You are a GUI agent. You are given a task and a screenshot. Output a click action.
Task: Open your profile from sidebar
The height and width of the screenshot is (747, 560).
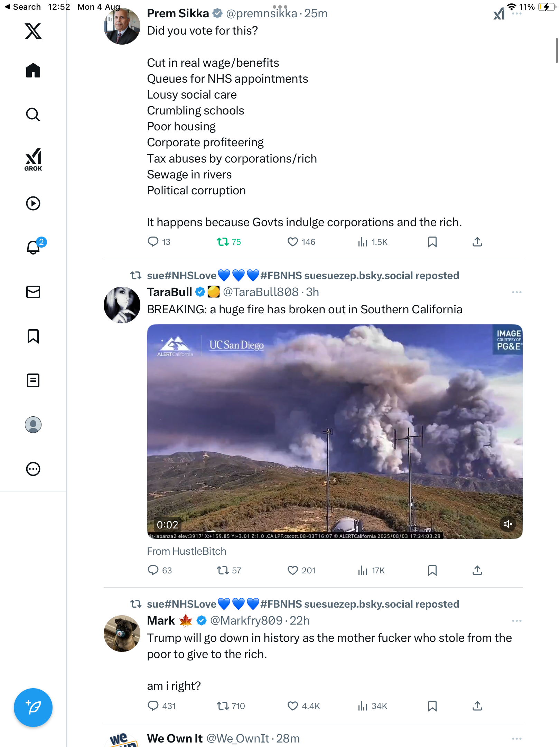pos(33,425)
